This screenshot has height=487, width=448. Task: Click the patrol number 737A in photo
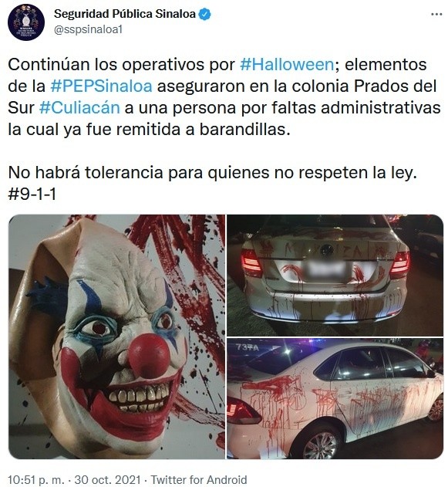click(247, 347)
